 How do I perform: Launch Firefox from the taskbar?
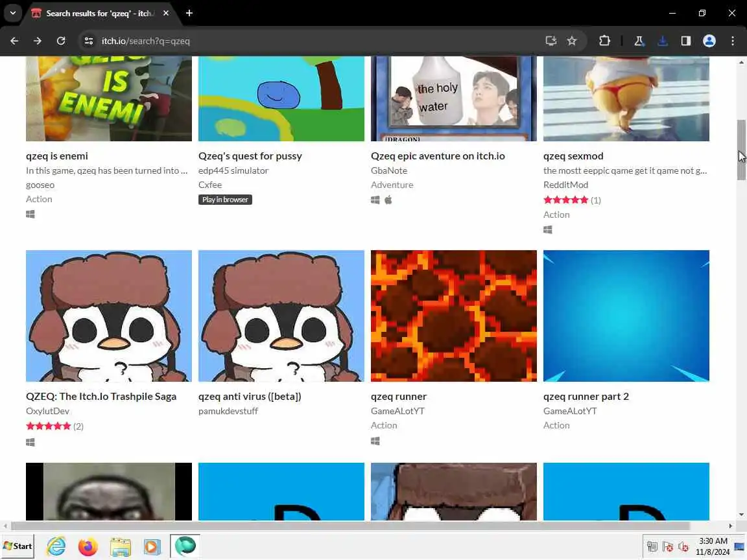tap(88, 546)
